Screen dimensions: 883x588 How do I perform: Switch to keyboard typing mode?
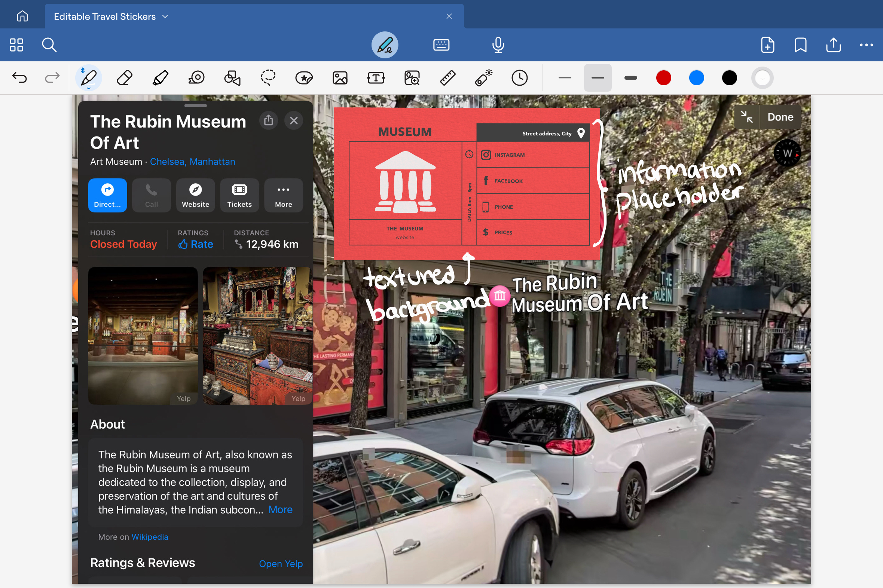[x=441, y=45]
